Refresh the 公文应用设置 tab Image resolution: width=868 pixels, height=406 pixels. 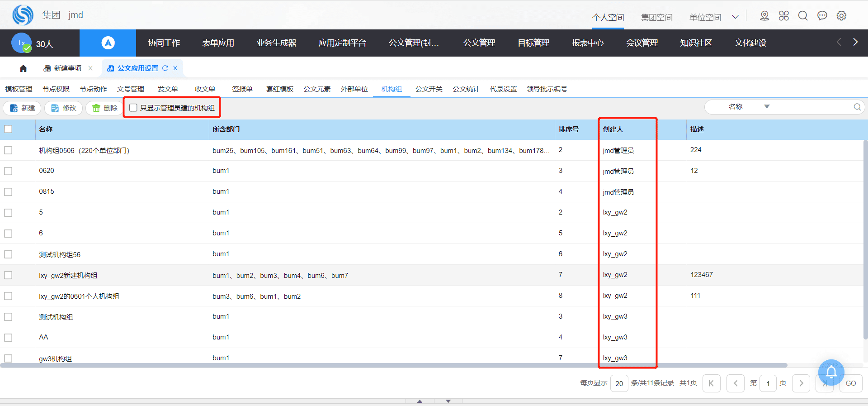click(x=165, y=68)
